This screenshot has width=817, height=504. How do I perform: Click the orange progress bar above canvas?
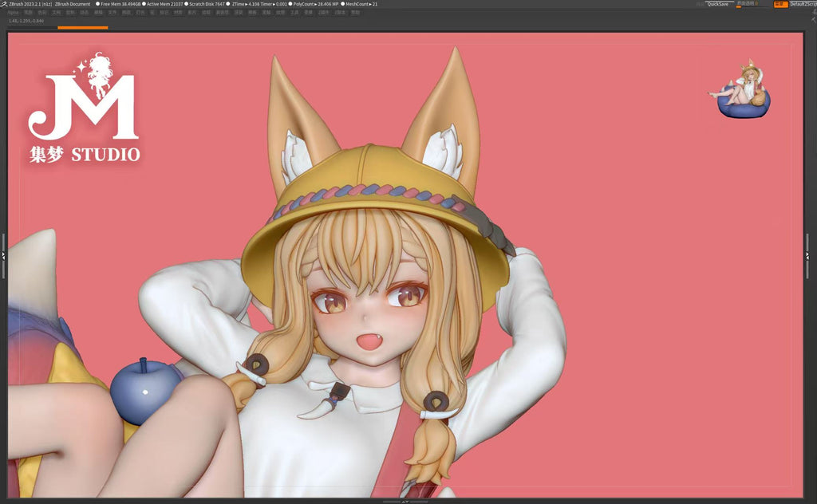pos(83,27)
